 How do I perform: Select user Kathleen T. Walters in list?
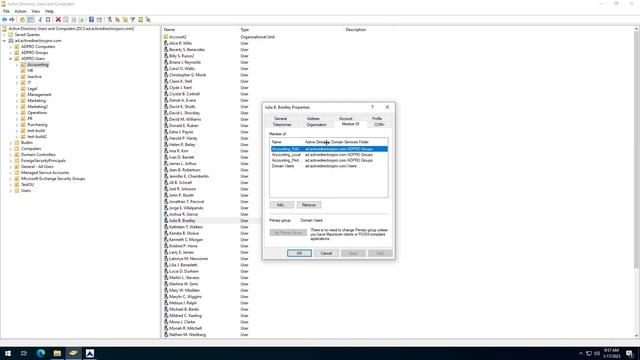tap(186, 227)
